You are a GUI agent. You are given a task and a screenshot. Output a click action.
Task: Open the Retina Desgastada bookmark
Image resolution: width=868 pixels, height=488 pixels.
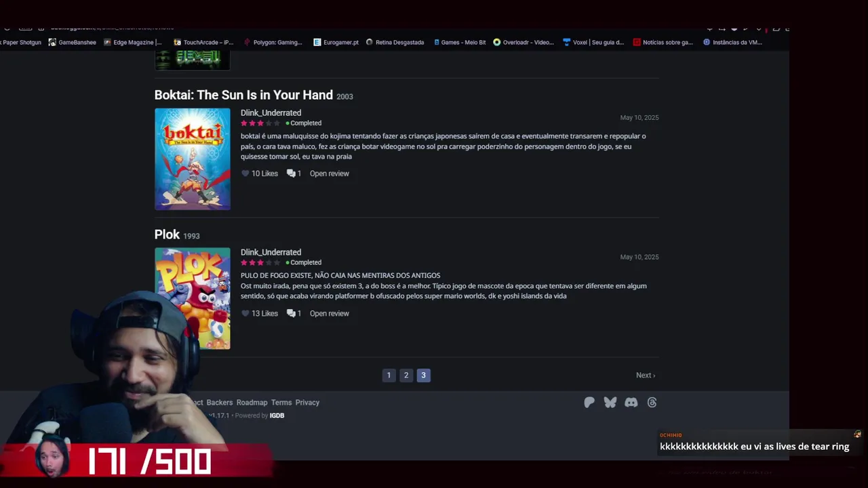(395, 42)
